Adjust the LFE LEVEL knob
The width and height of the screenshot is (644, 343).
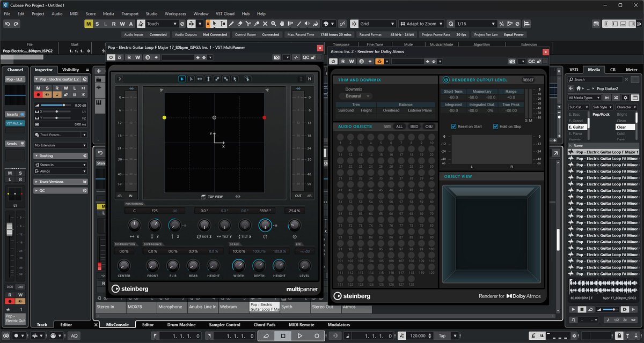[304, 265]
